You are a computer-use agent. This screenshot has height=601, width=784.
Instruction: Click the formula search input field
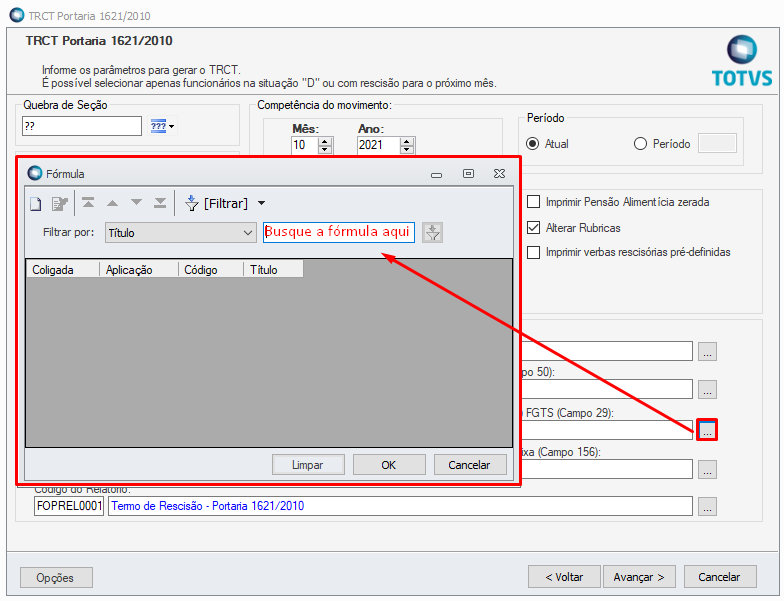coord(338,232)
